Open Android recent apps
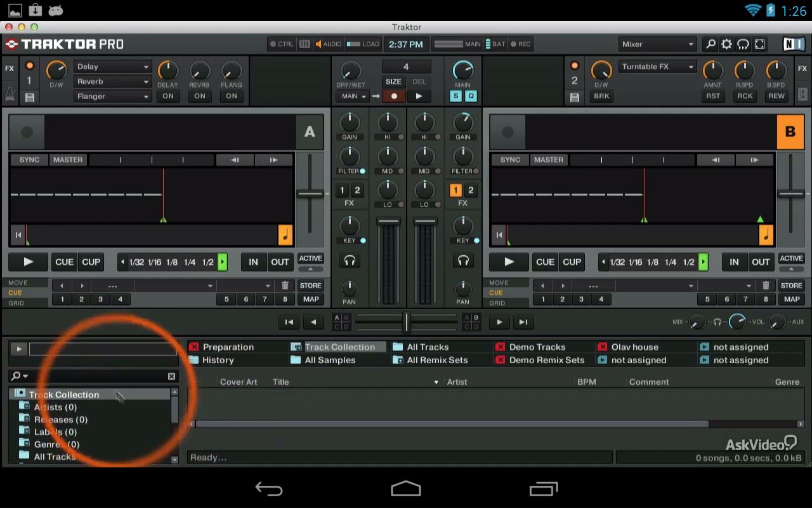Screen dimensions: 812x508 click(543, 489)
